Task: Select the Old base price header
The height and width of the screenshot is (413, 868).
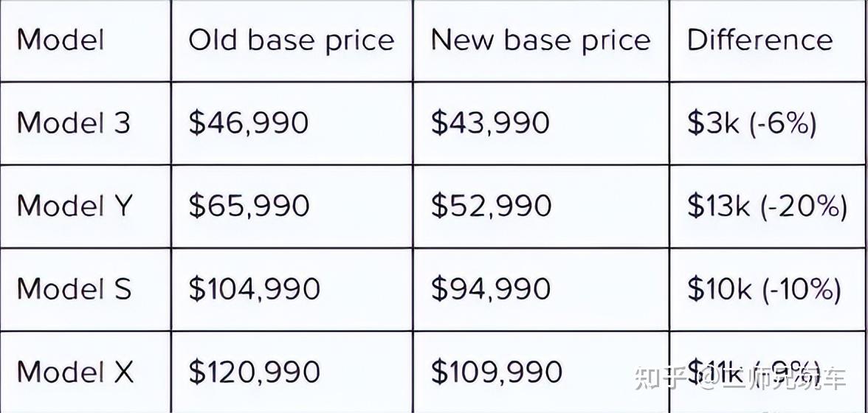Action: tap(291, 41)
